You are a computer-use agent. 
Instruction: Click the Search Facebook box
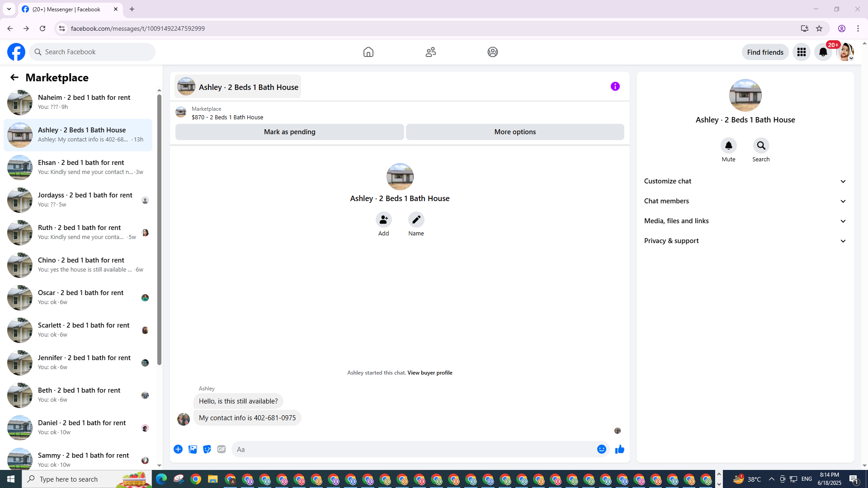click(92, 52)
